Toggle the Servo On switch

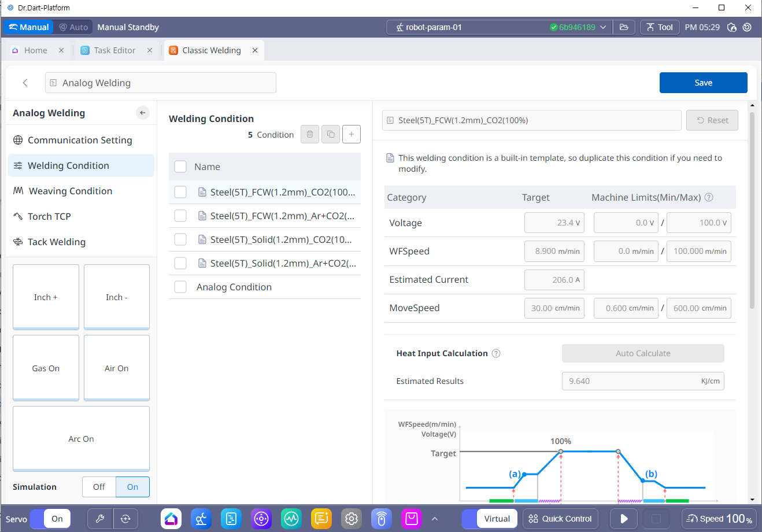click(51, 519)
